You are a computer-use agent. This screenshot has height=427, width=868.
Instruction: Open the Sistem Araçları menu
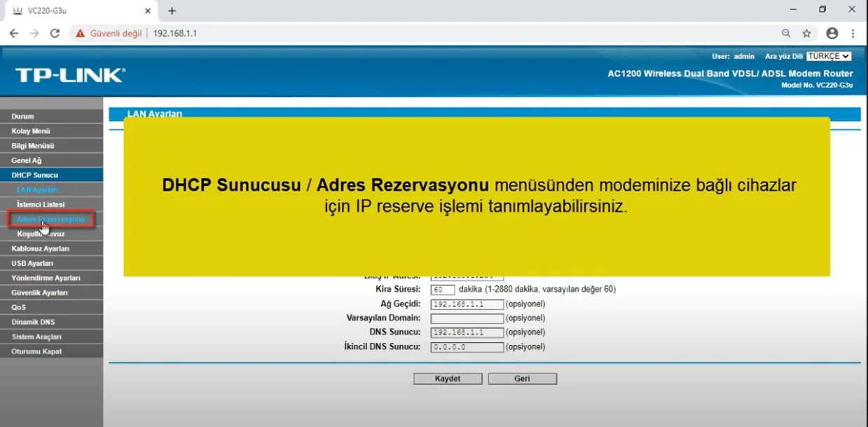coord(36,337)
